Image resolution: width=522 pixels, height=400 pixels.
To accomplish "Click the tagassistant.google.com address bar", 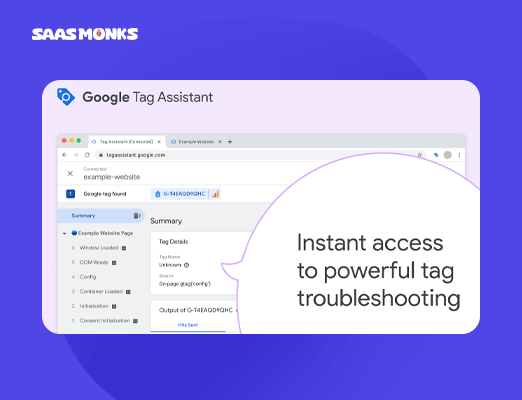I will click(260, 155).
